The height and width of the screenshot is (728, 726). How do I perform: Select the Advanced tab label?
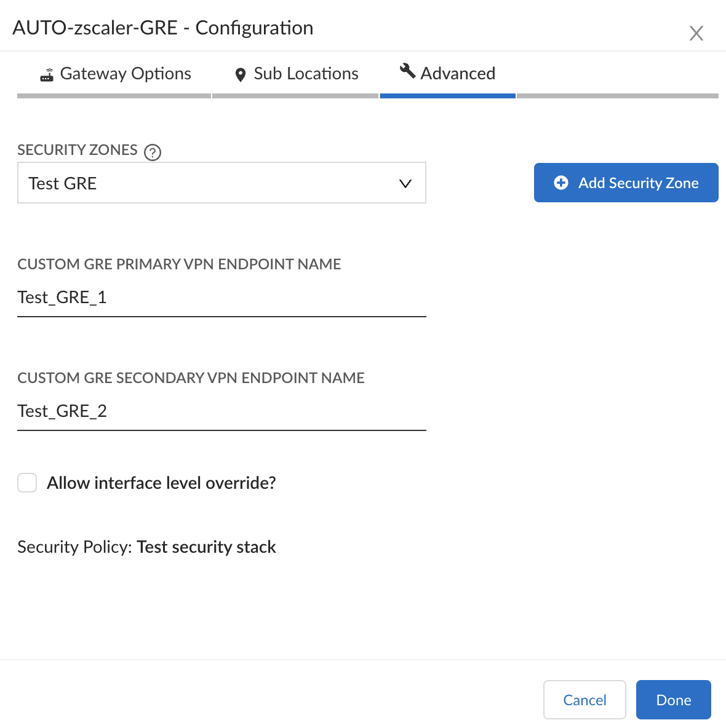[458, 74]
